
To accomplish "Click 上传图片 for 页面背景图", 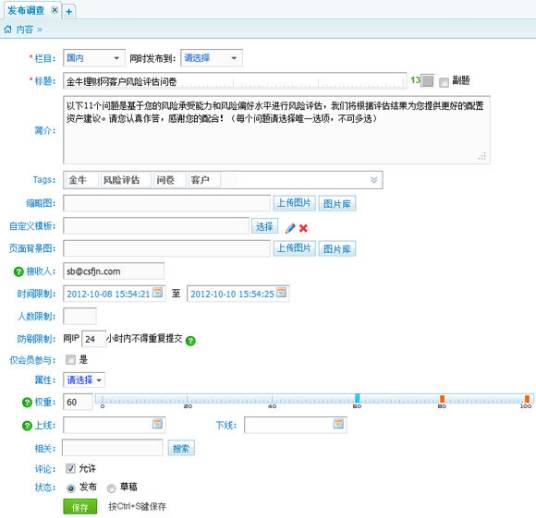I will 294,249.
